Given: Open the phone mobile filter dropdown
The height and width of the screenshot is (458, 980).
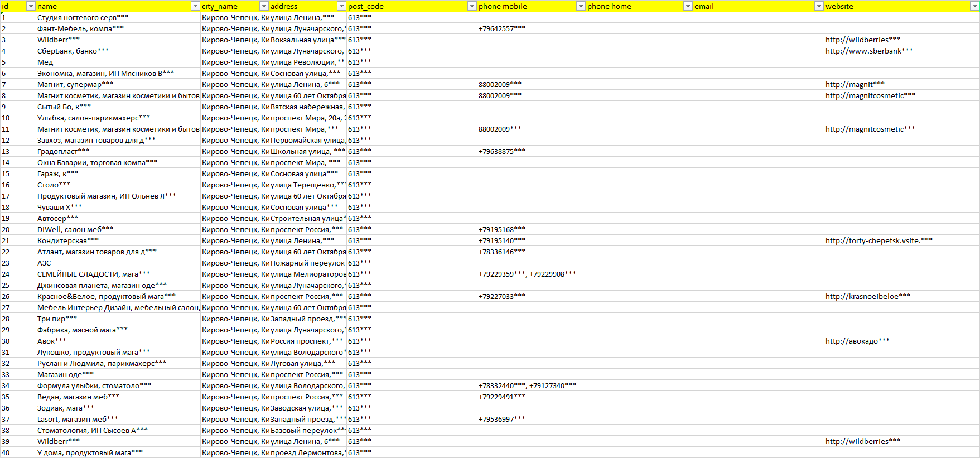Looking at the screenshot, I should (x=581, y=6).
